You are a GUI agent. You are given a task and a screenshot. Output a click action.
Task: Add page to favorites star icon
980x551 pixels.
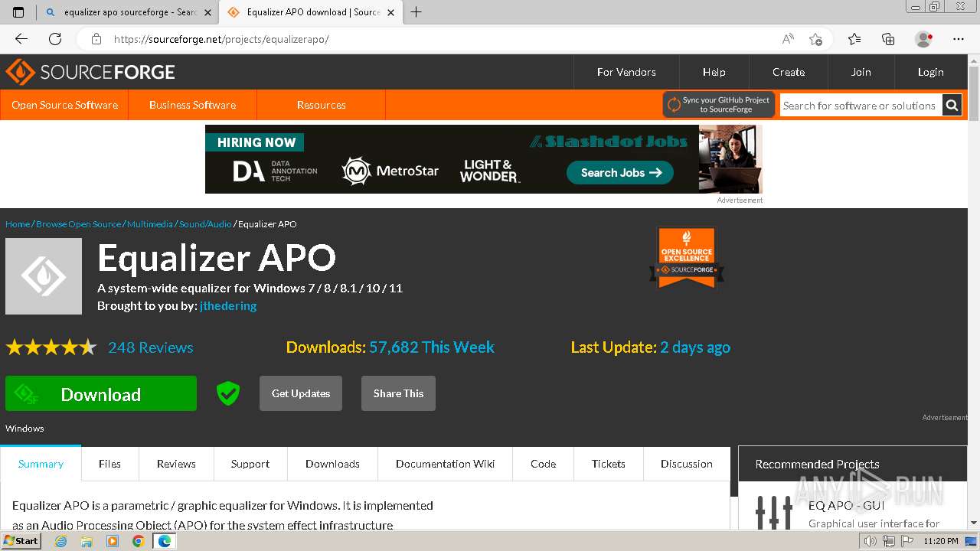coord(815,39)
